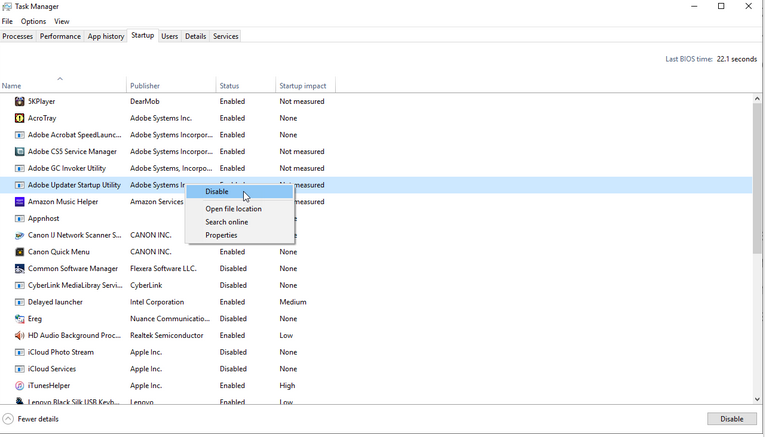Open Properties from the context menu
The image size is (765, 437).
coord(240,235)
